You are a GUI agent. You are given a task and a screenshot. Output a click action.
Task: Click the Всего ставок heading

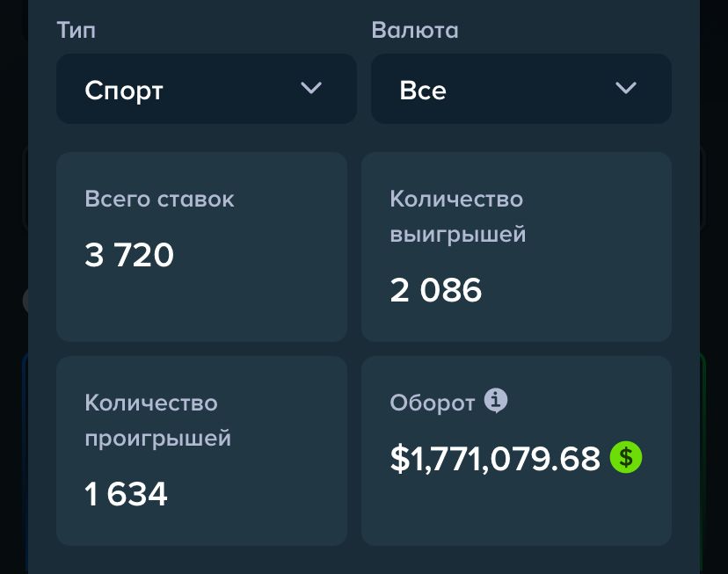tap(159, 199)
